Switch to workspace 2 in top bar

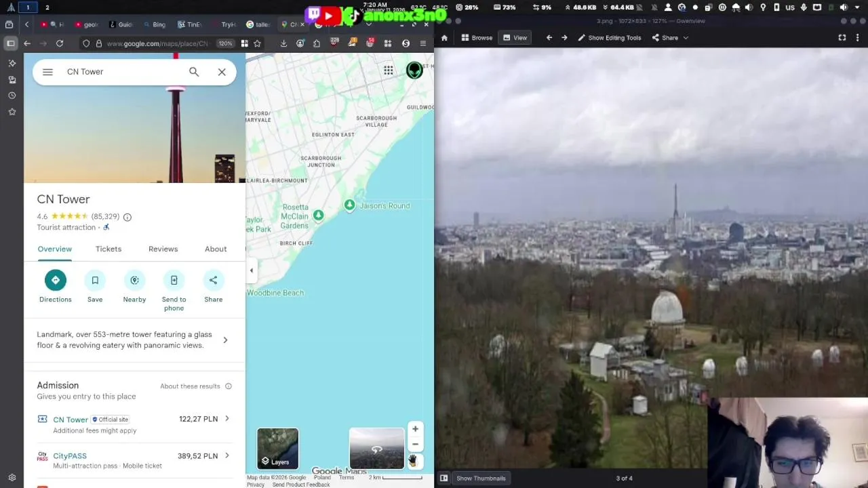click(x=47, y=7)
